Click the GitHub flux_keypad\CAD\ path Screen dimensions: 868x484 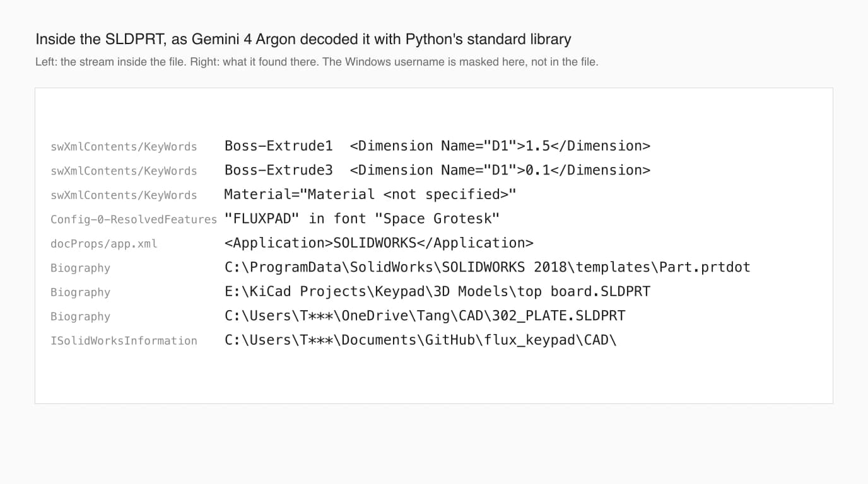click(421, 340)
